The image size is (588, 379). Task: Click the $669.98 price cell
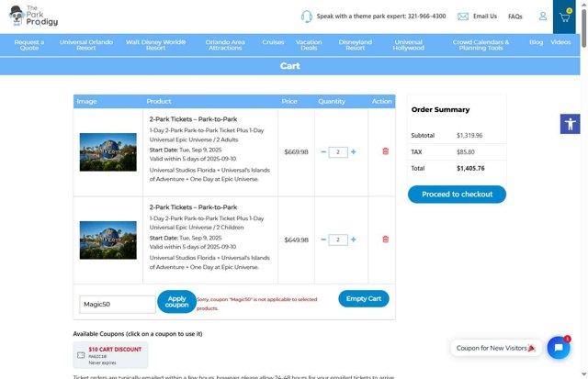(296, 152)
